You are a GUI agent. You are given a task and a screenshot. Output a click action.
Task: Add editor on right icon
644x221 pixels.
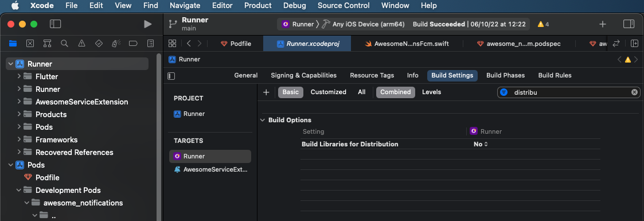coord(635,44)
